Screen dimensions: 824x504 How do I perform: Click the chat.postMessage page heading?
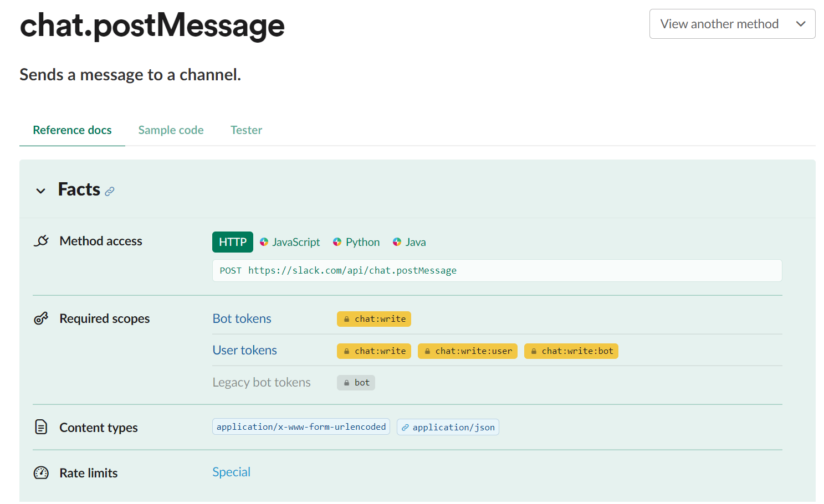[x=152, y=25]
